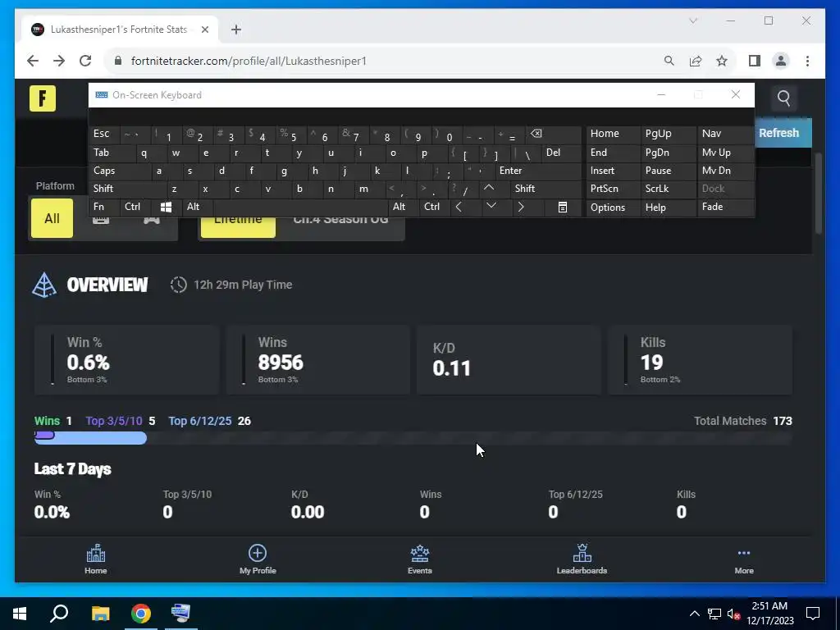Click the Esc key on on-screen keyboard
The width and height of the screenshot is (840, 630).
(x=104, y=134)
